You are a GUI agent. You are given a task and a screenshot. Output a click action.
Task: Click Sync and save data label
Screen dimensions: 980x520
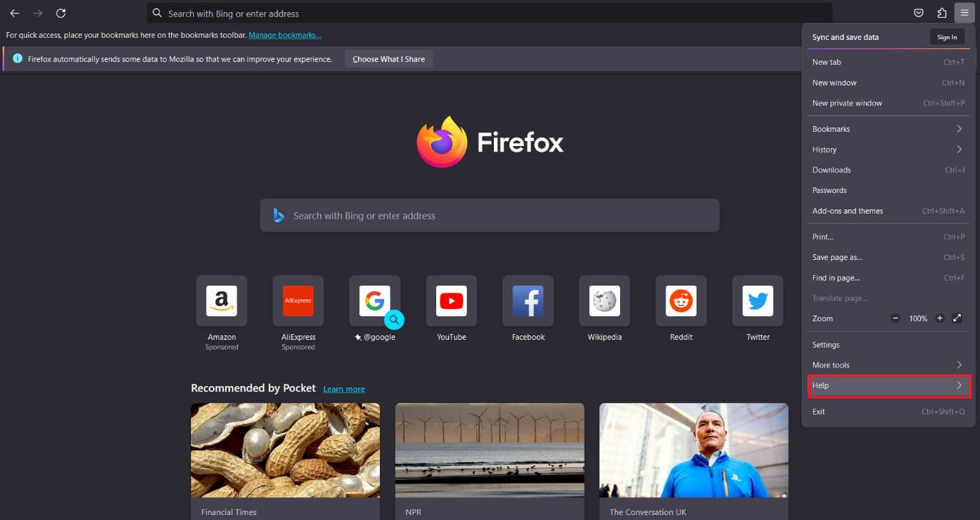pyautogui.click(x=845, y=37)
